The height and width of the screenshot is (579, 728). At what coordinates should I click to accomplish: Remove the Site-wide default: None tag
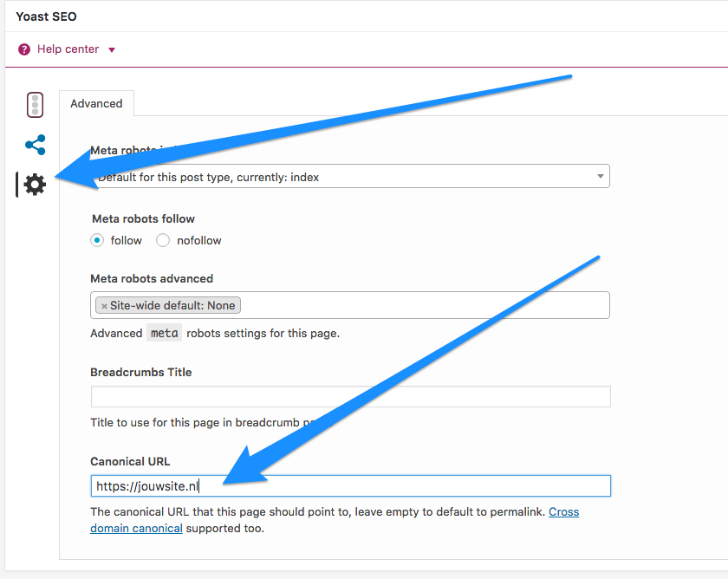(104, 306)
